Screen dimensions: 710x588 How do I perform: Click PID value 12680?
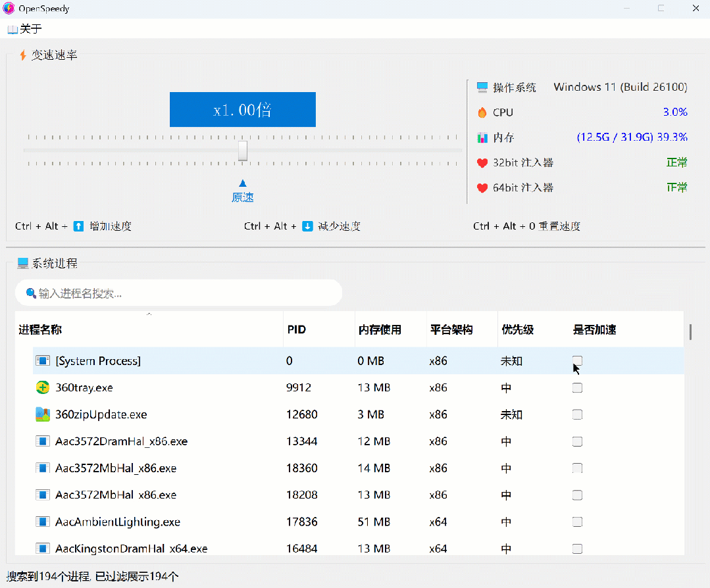pos(302,414)
